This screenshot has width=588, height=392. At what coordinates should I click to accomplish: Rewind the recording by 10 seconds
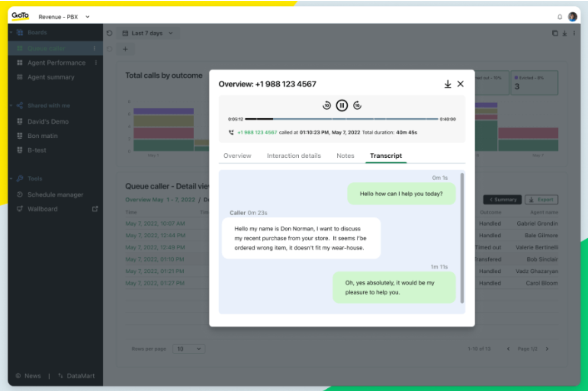tap(326, 106)
